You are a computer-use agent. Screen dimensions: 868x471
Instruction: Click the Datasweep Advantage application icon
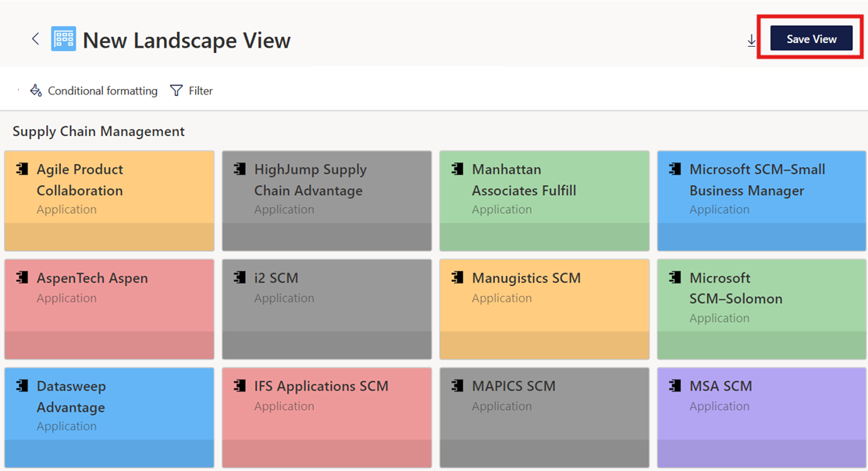point(22,386)
